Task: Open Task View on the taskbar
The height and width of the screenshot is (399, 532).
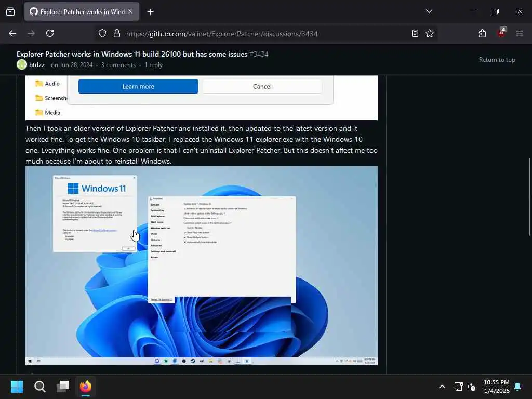Action: tap(63, 387)
